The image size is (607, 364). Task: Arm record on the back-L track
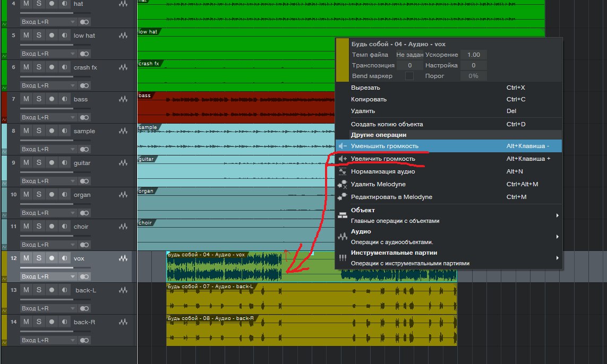click(x=52, y=290)
